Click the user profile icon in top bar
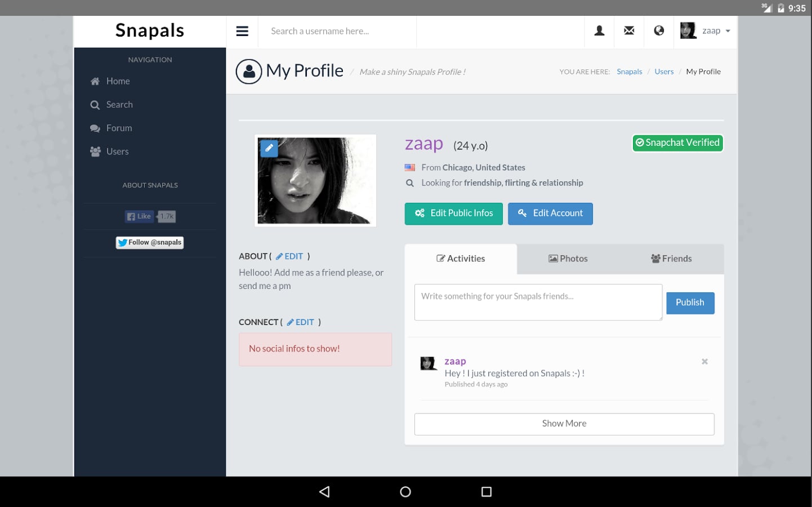 point(600,30)
